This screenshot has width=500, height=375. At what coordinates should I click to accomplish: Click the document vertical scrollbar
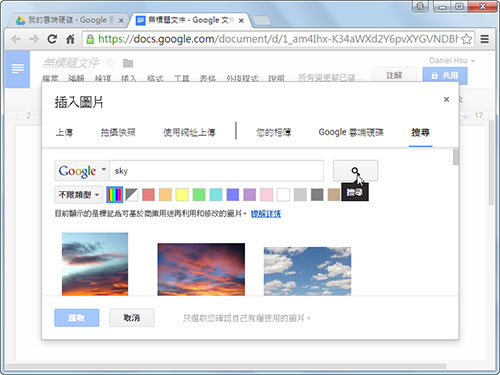pos(491,162)
